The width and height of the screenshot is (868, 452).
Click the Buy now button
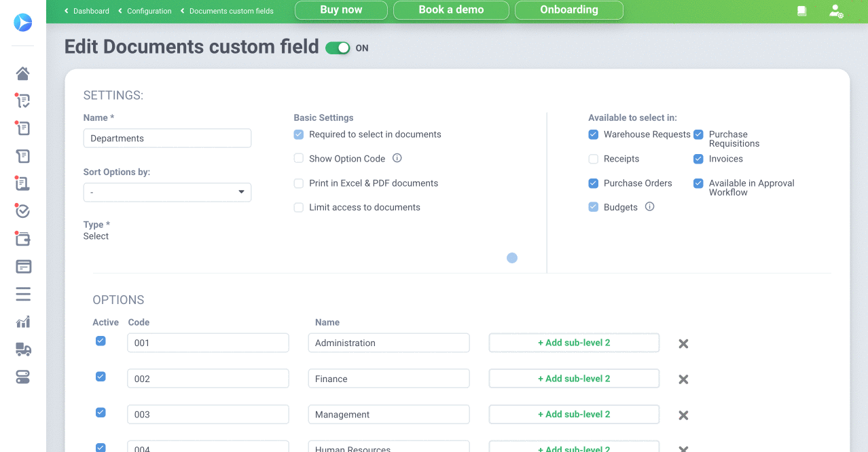[x=341, y=10]
